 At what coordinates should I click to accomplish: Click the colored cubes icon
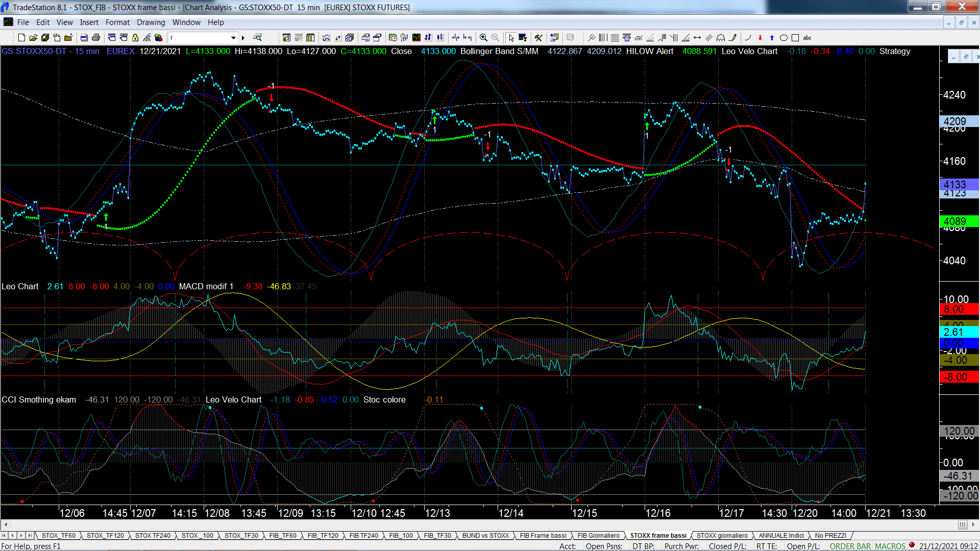158,37
